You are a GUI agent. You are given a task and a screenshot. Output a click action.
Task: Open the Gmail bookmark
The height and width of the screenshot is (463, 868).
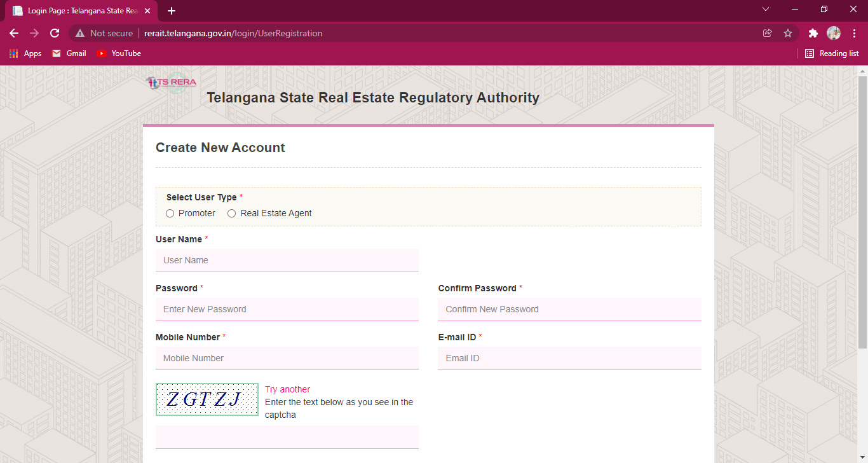point(69,53)
